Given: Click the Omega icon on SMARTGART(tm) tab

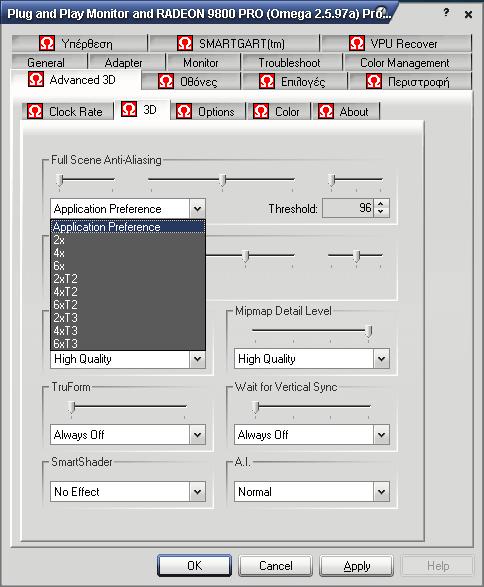Looking at the screenshot, I should pos(185,43).
